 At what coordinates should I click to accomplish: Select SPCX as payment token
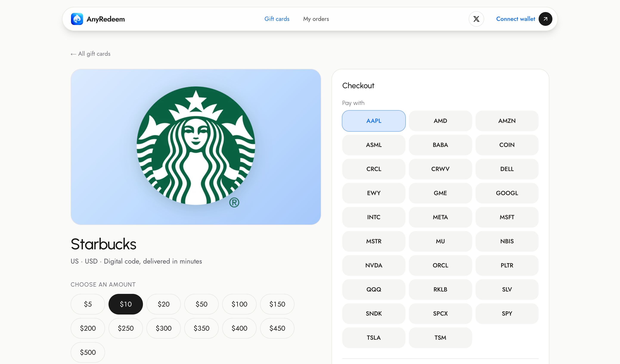tap(440, 314)
